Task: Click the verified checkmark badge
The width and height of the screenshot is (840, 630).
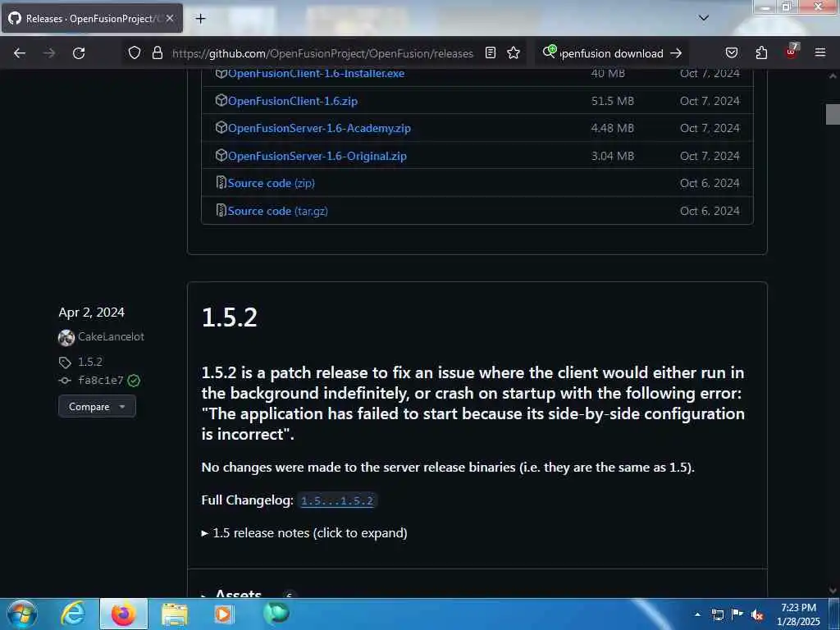Action: coord(134,381)
